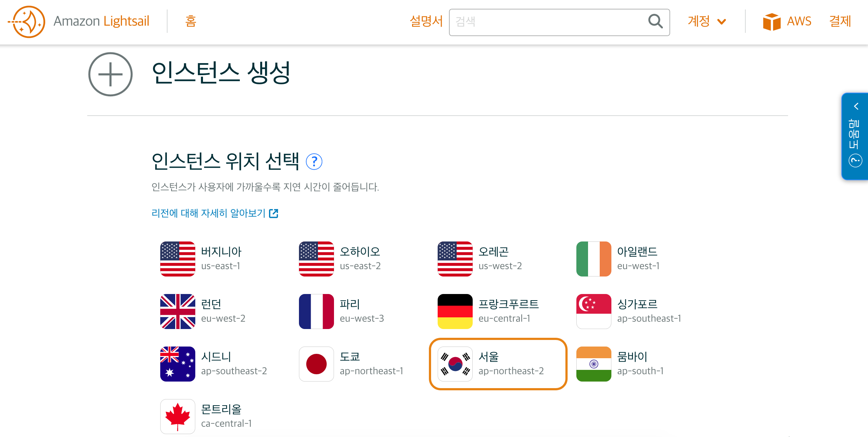
Task: Go to the 홈 menu item
Action: 191,22
